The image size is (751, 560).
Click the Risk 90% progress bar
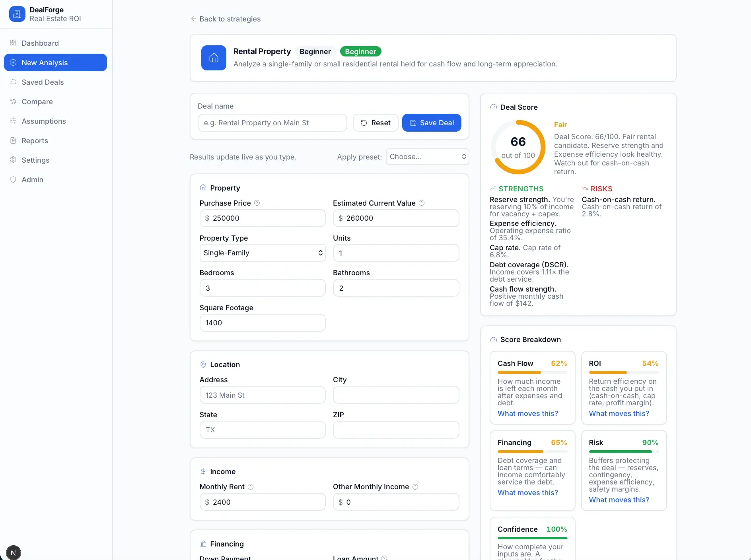click(624, 451)
